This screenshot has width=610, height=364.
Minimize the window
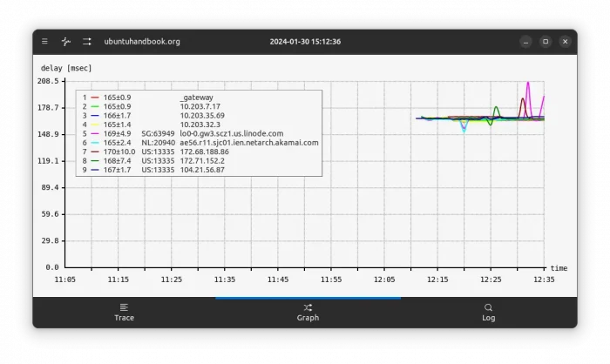pyautogui.click(x=525, y=41)
